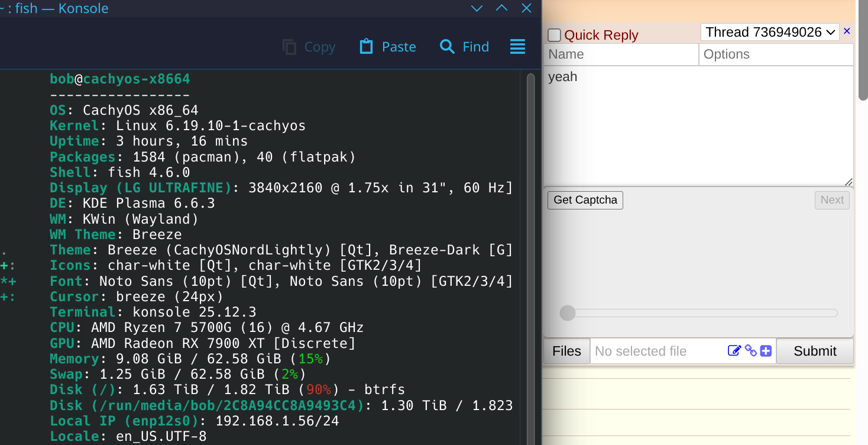Click the "Locale: en_US.UTF-8" line
868x445 pixels.
[128, 436]
